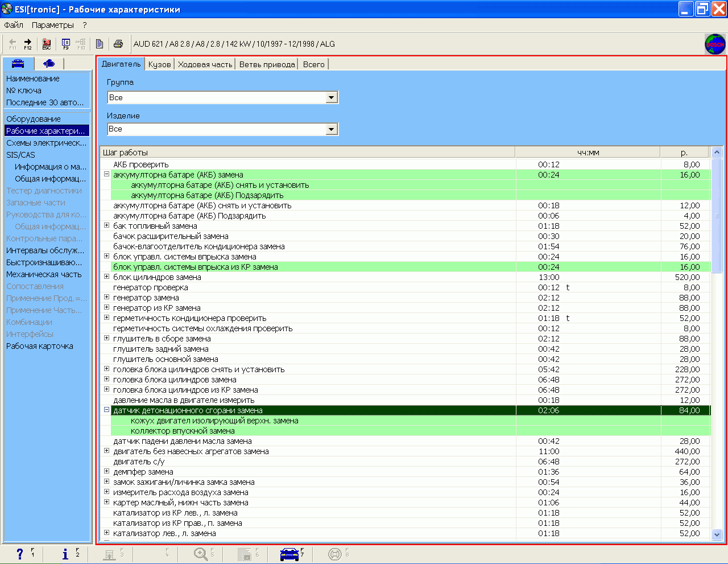Select the Двигатель tab
This screenshot has height=564, width=728.
(x=121, y=64)
